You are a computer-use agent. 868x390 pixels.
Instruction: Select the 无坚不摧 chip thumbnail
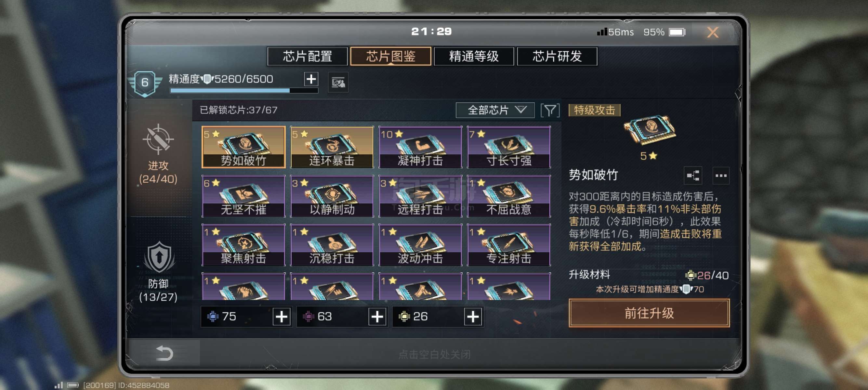click(x=243, y=196)
